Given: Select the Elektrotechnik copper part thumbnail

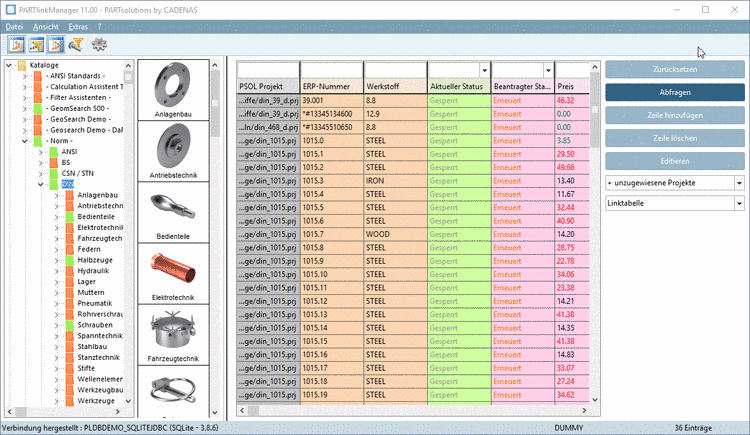Looking at the screenshot, I should click(x=173, y=273).
